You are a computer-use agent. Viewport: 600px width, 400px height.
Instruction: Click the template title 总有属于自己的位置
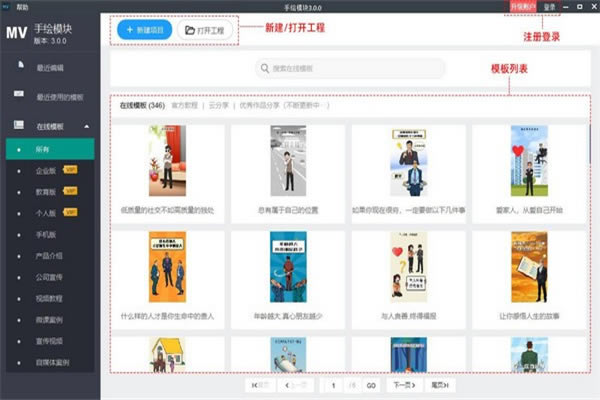coord(288,210)
